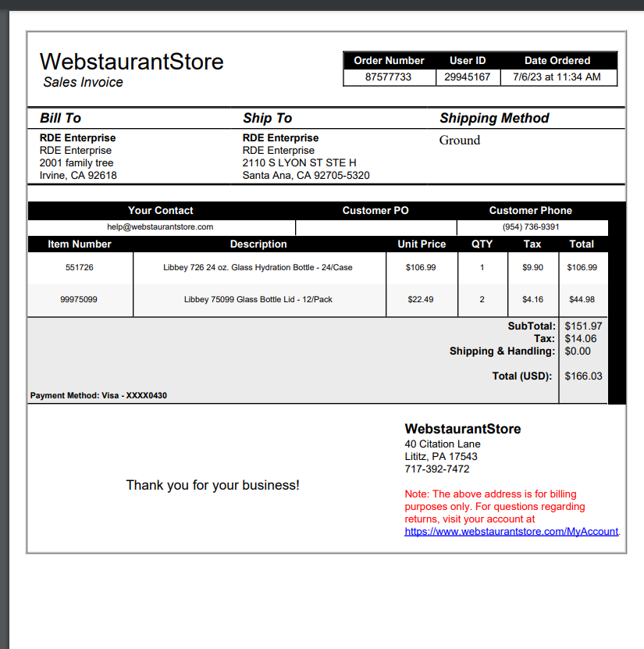The height and width of the screenshot is (649, 644).
Task: Click the Unit Price column header
Action: [x=422, y=244]
